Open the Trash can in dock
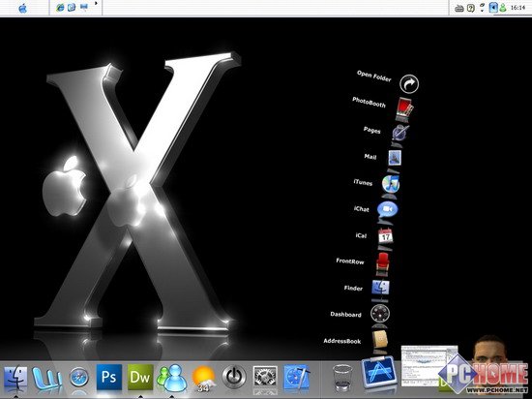This screenshot has width=532, height=399. (x=342, y=378)
